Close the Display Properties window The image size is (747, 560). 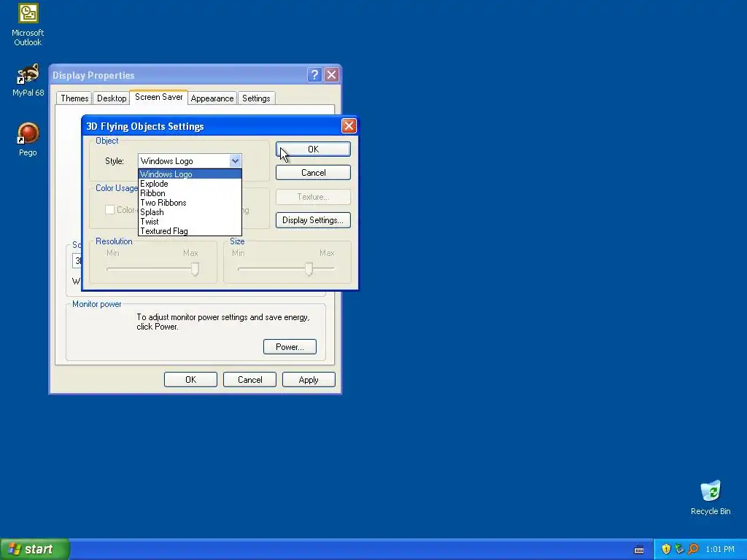pyautogui.click(x=332, y=75)
